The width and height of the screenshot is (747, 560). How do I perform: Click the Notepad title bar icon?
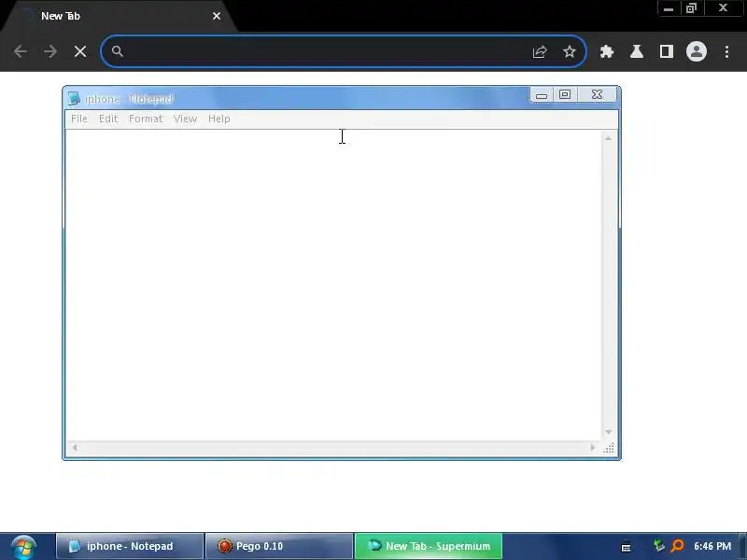click(x=74, y=99)
